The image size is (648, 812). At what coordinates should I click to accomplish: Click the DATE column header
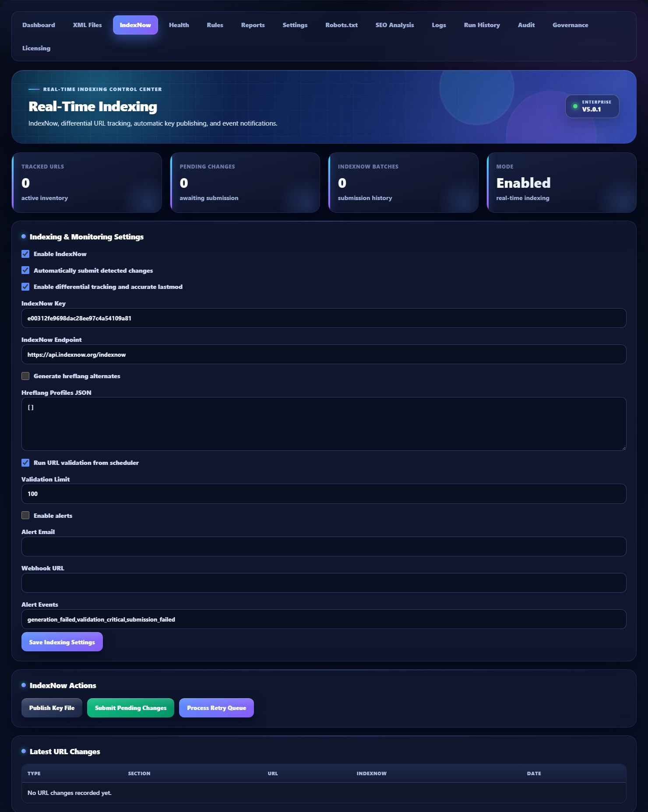pyautogui.click(x=534, y=773)
